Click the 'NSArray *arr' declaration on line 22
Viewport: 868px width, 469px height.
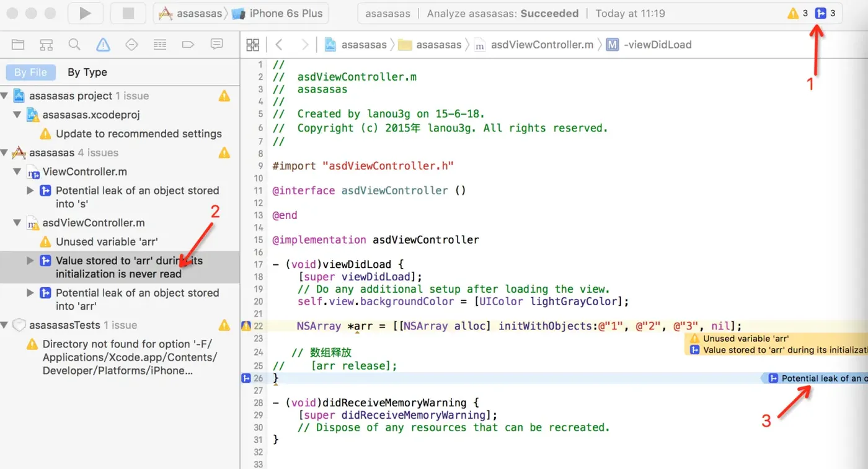pos(520,326)
